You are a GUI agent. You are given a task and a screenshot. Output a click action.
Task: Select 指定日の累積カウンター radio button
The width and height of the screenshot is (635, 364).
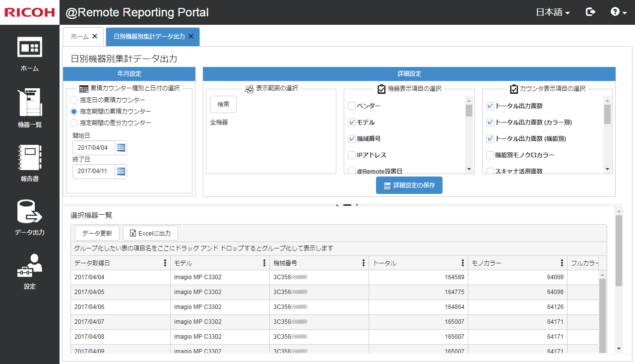[x=74, y=100]
